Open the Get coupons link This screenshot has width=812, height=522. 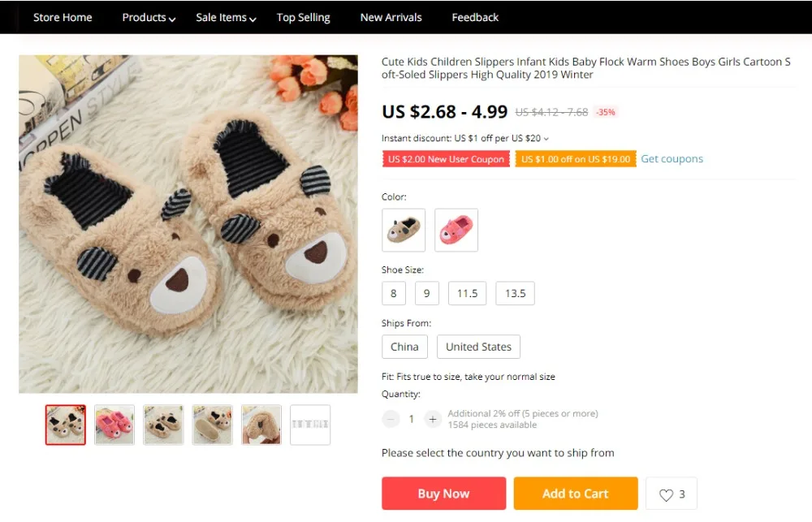672,159
